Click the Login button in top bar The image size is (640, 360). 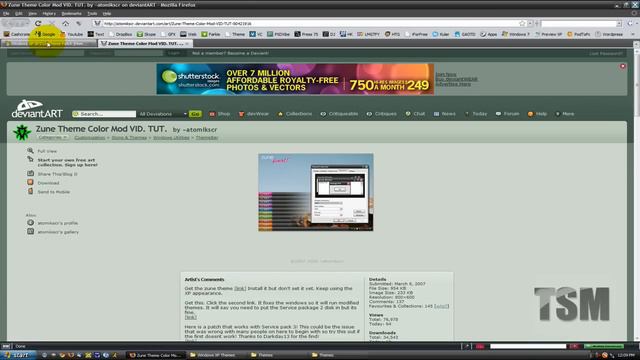173,53
